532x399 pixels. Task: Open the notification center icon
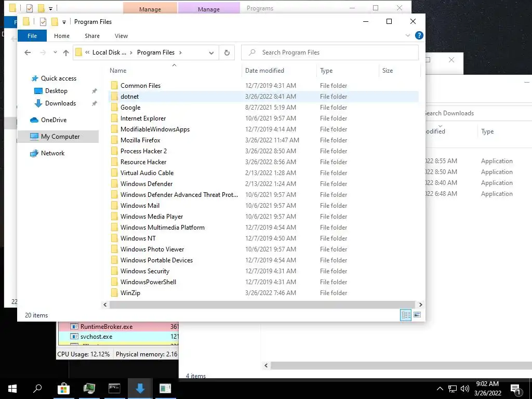pyautogui.click(x=516, y=389)
